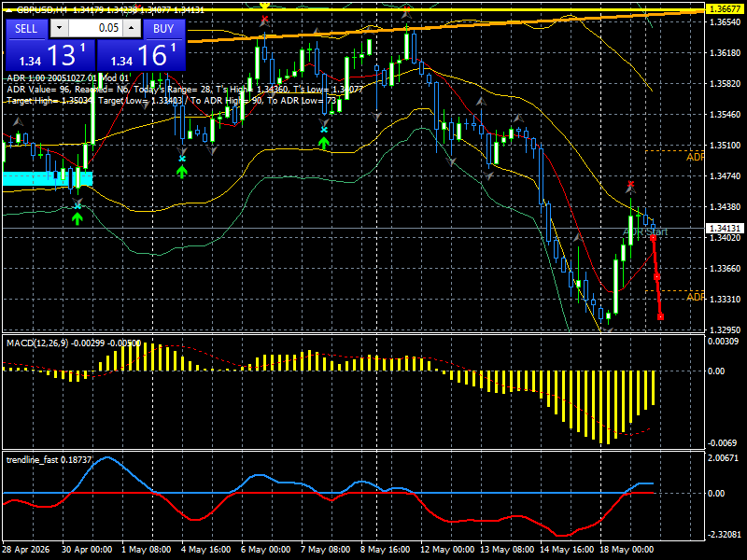
Task: Decrease trade volume with the down arrow
Action: tap(59, 28)
